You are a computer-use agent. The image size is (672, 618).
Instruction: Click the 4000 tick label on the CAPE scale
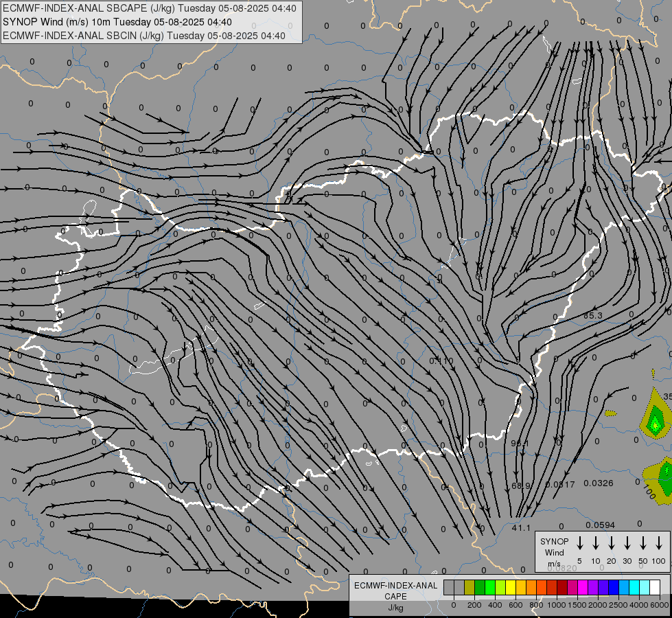click(638, 605)
